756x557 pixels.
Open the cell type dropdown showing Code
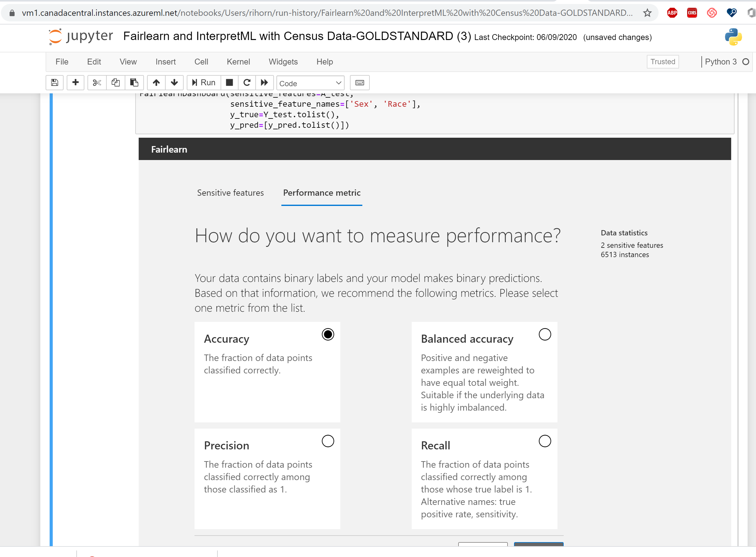pos(310,82)
